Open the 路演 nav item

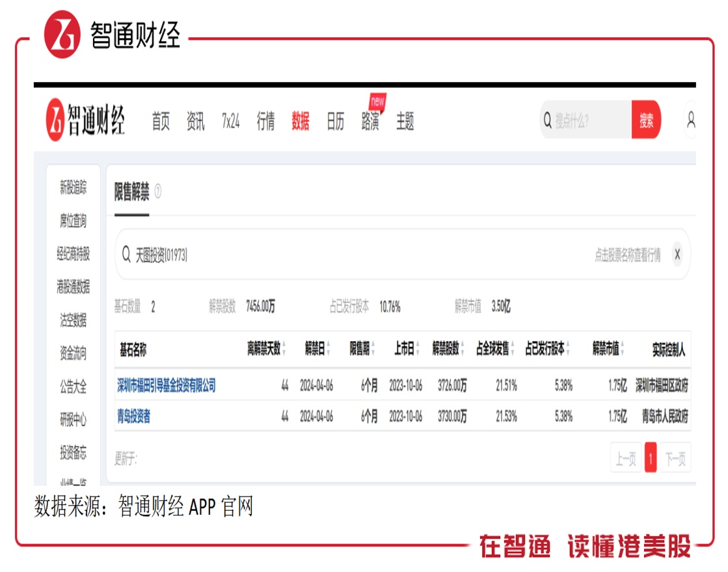(370, 121)
